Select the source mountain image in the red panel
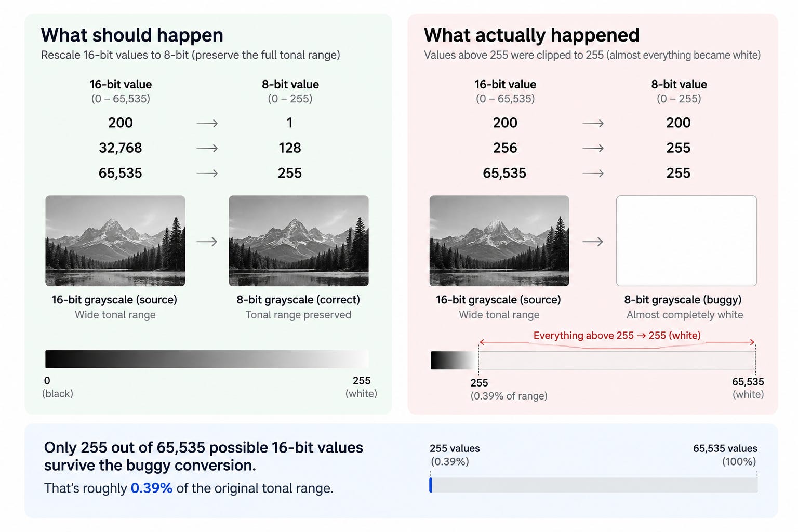The image size is (798, 532). (x=499, y=241)
